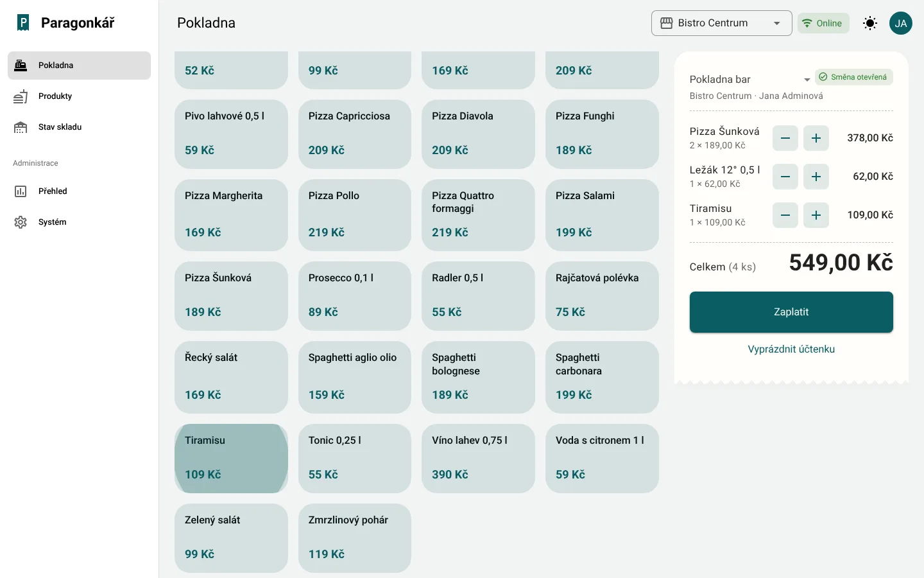Click the Zaplatit button
The image size is (924, 578).
tap(791, 312)
